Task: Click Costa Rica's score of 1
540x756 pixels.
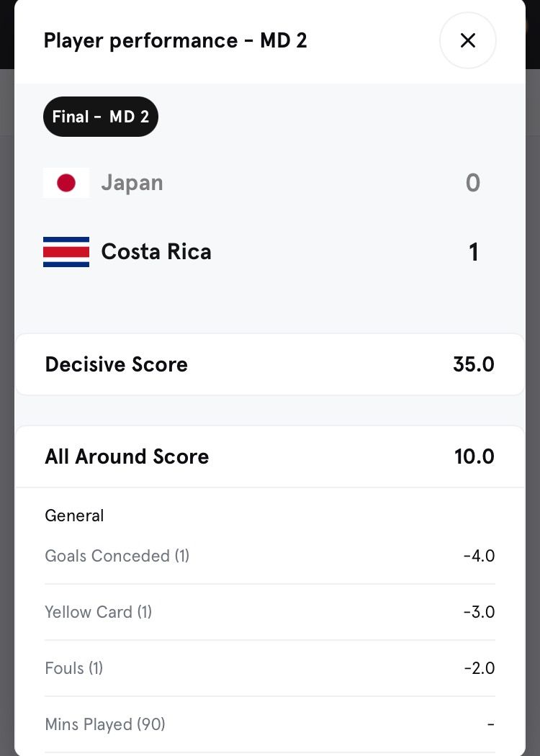Action: coord(473,252)
